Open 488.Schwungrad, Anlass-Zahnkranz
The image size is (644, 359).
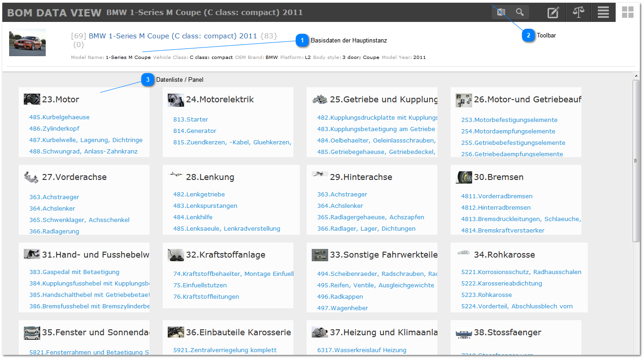pos(83,152)
